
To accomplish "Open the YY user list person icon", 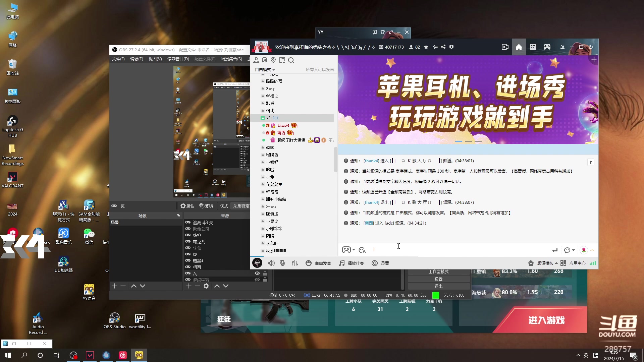I will click(256, 60).
